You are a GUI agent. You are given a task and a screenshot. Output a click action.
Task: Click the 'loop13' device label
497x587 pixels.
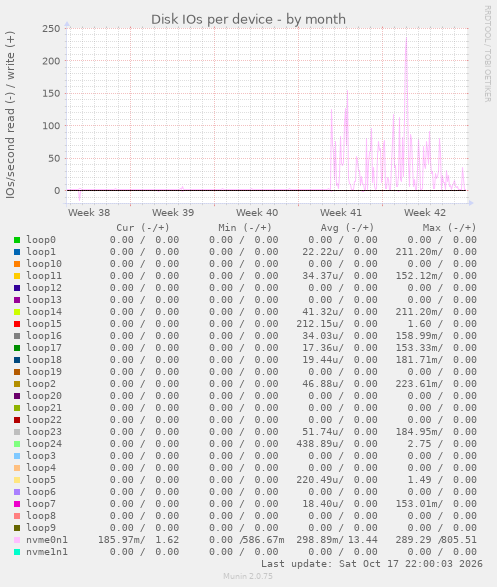pos(44,300)
